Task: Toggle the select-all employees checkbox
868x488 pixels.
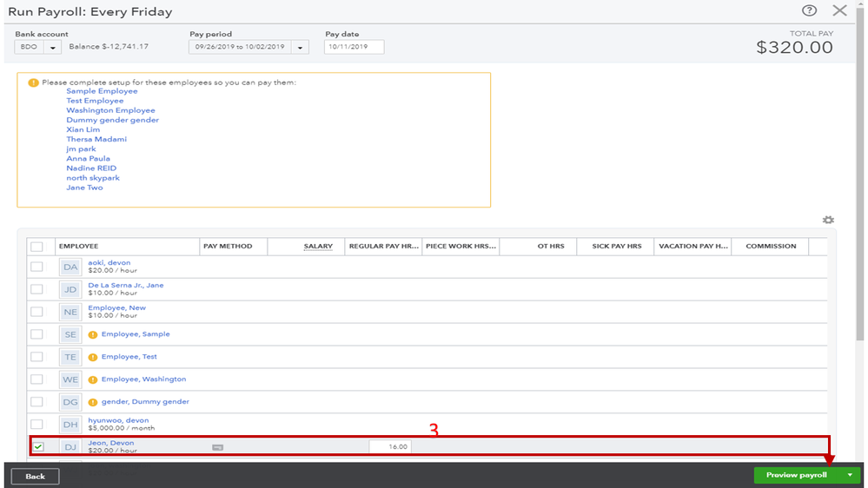Action: tap(37, 247)
